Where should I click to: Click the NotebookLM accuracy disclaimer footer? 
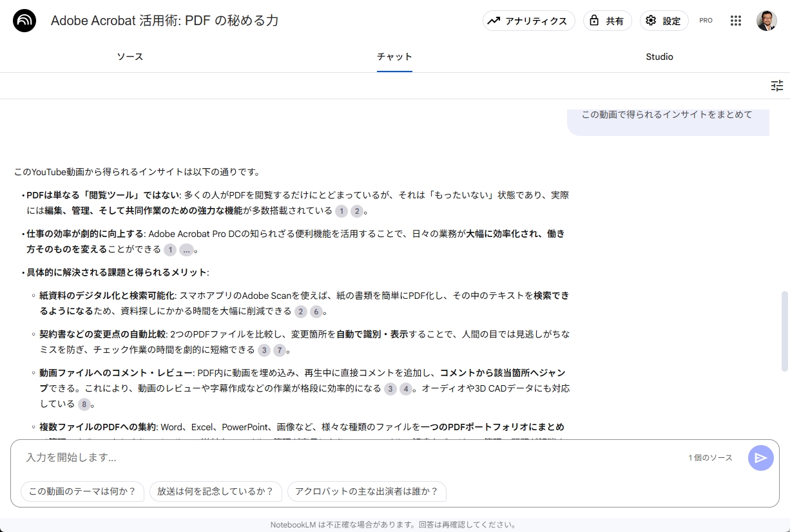click(393, 525)
